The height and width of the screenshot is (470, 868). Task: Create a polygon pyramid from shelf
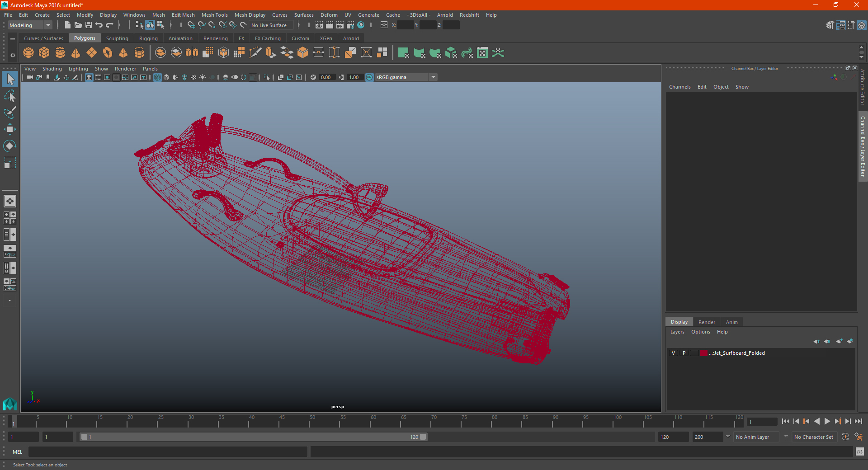tap(123, 53)
